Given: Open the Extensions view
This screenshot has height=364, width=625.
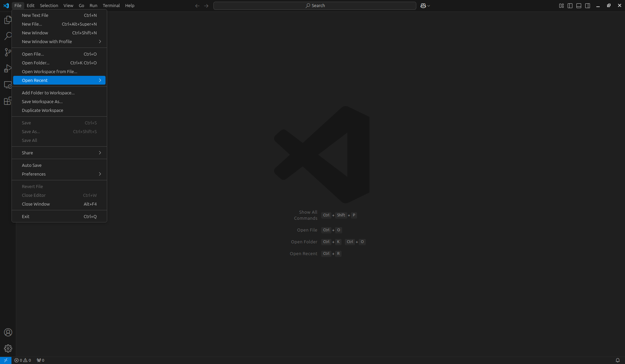Looking at the screenshot, I should pyautogui.click(x=8, y=101).
